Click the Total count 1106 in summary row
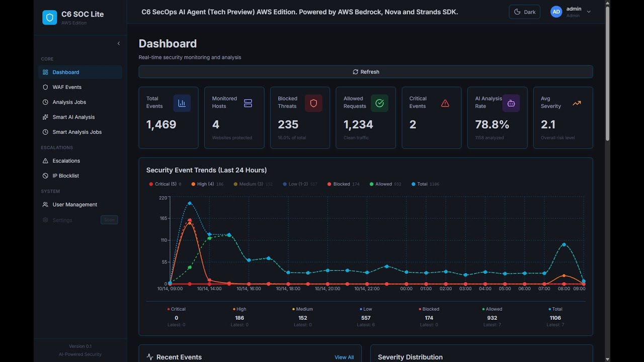This screenshot has height=362, width=644. [x=555, y=318]
